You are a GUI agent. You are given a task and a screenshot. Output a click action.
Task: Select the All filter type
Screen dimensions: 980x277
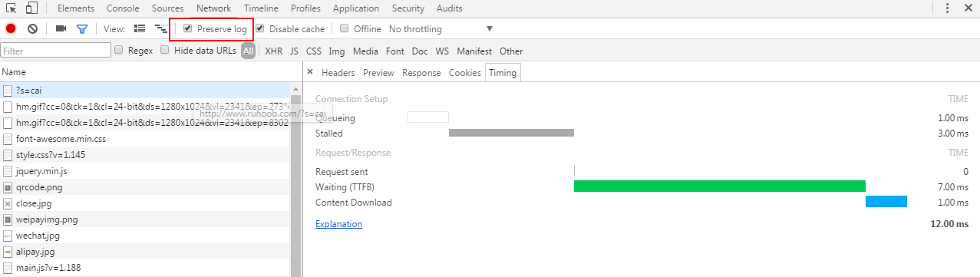click(x=248, y=51)
